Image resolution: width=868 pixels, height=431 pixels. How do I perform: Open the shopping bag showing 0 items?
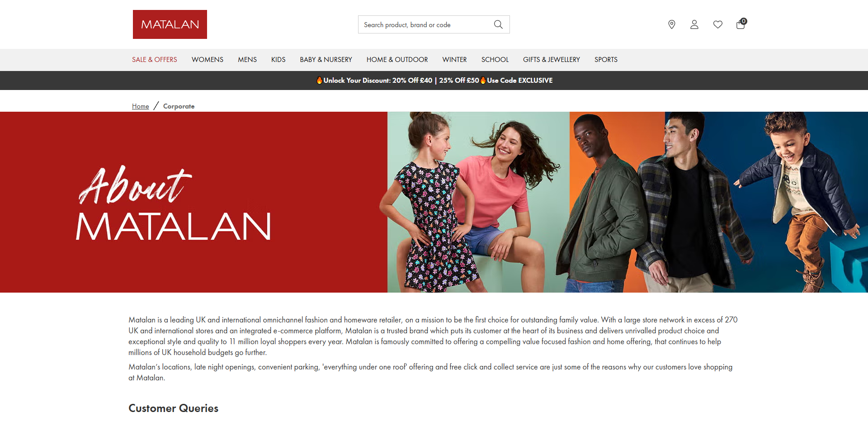[741, 24]
